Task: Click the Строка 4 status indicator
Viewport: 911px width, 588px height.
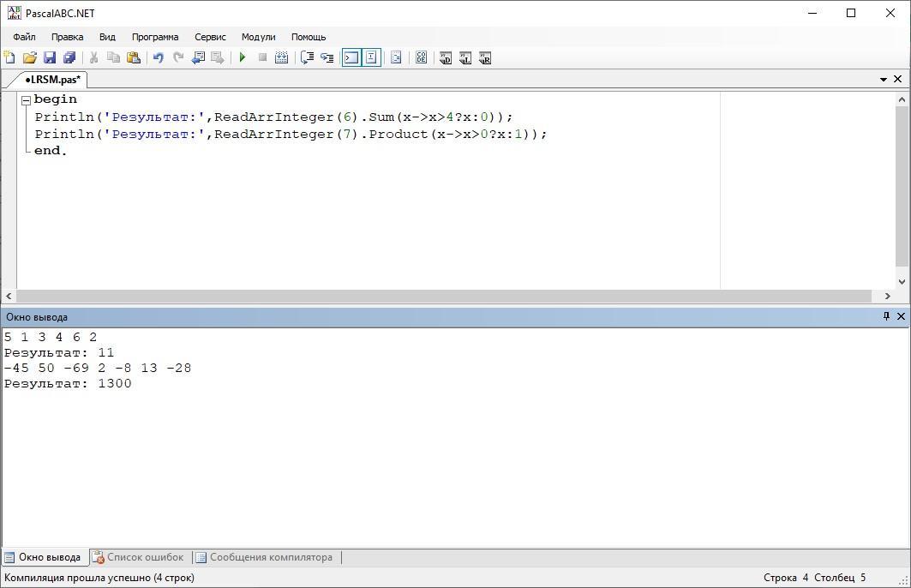Action: click(786, 578)
